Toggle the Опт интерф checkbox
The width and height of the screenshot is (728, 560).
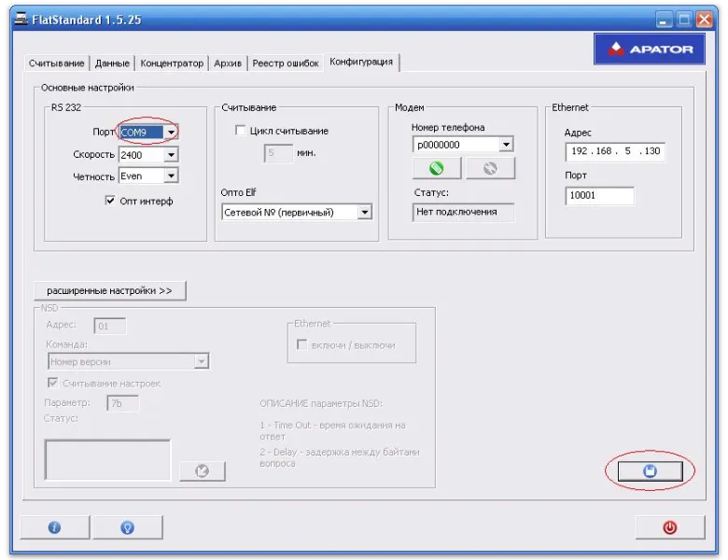point(110,201)
